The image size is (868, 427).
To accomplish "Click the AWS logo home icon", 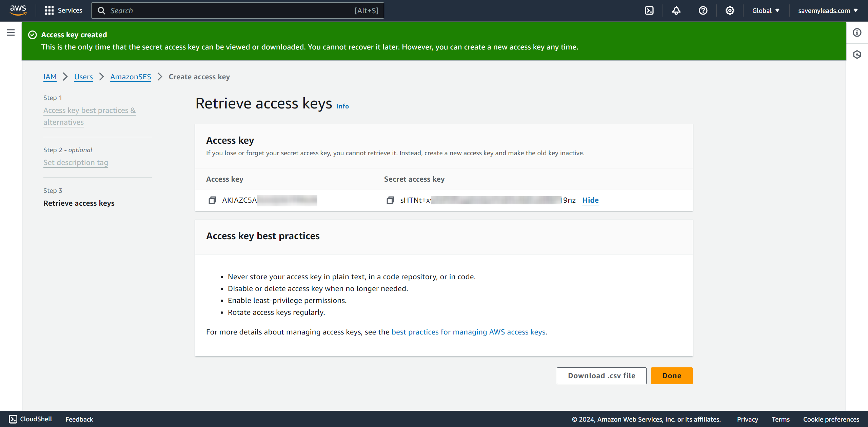I will [x=18, y=11].
